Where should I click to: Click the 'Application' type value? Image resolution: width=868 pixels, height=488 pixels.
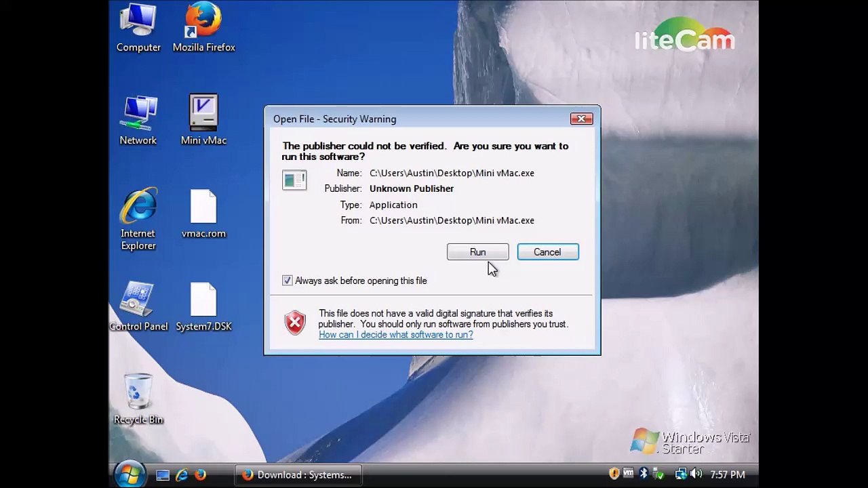[x=393, y=205]
